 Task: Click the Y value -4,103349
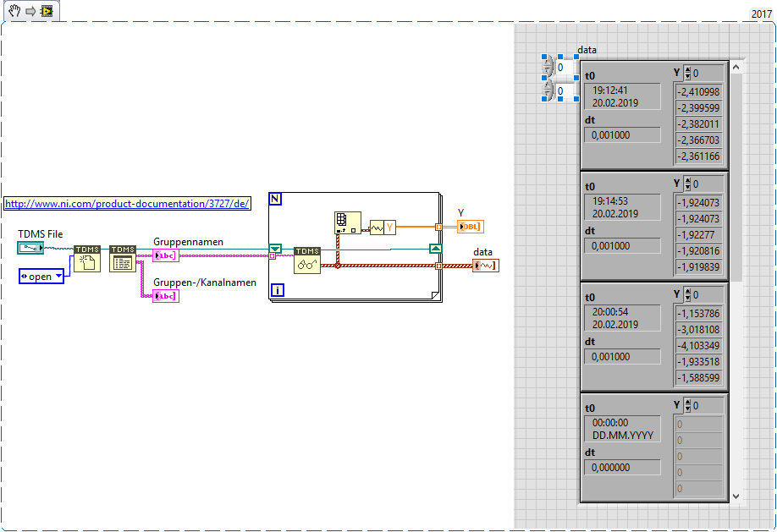pyautogui.click(x=698, y=346)
